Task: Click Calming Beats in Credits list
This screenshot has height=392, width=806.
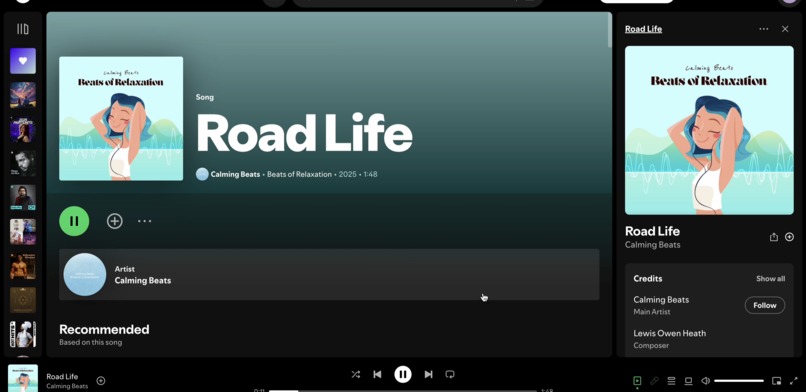Action: (x=661, y=300)
